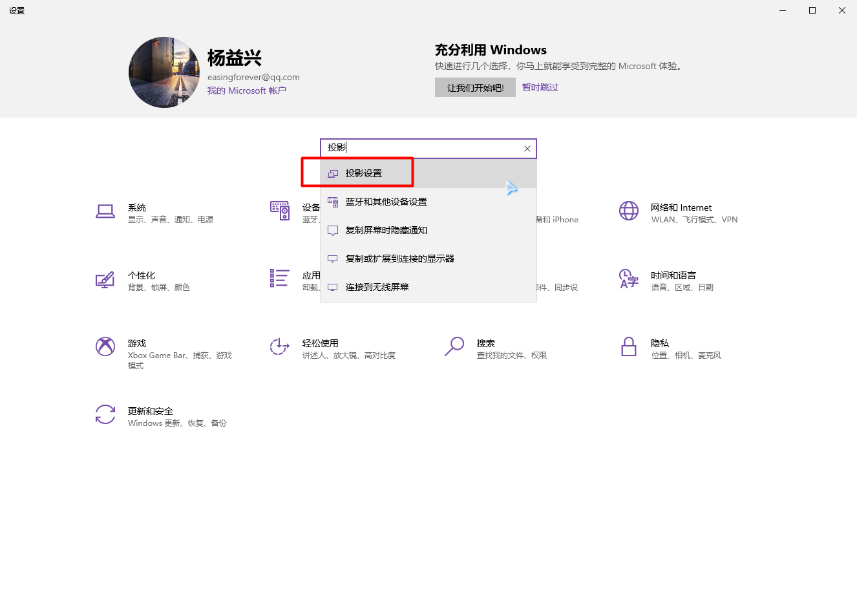This screenshot has height=616, width=857.
Task: Click the easingforever@qq.com email text
Action: point(253,77)
